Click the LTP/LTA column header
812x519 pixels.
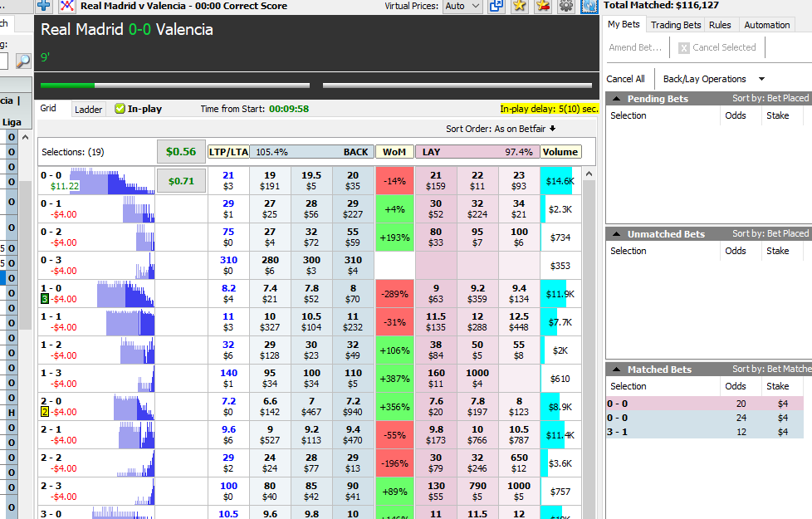coord(228,152)
